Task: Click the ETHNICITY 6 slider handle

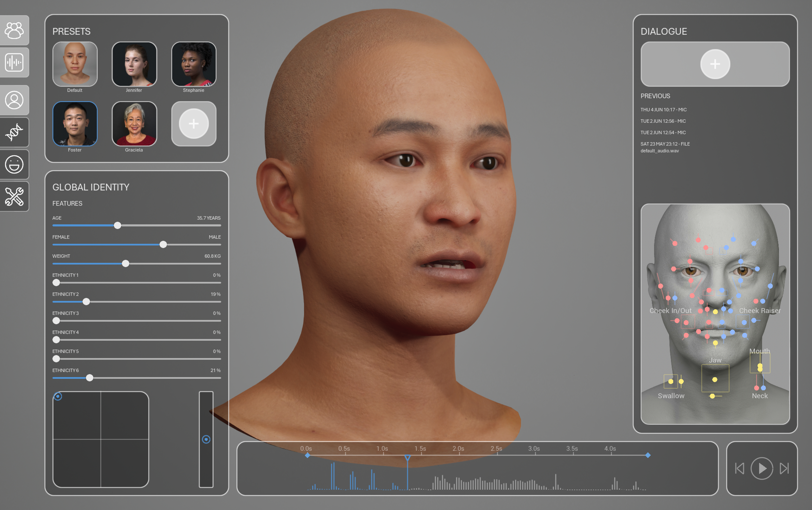Action: click(90, 378)
